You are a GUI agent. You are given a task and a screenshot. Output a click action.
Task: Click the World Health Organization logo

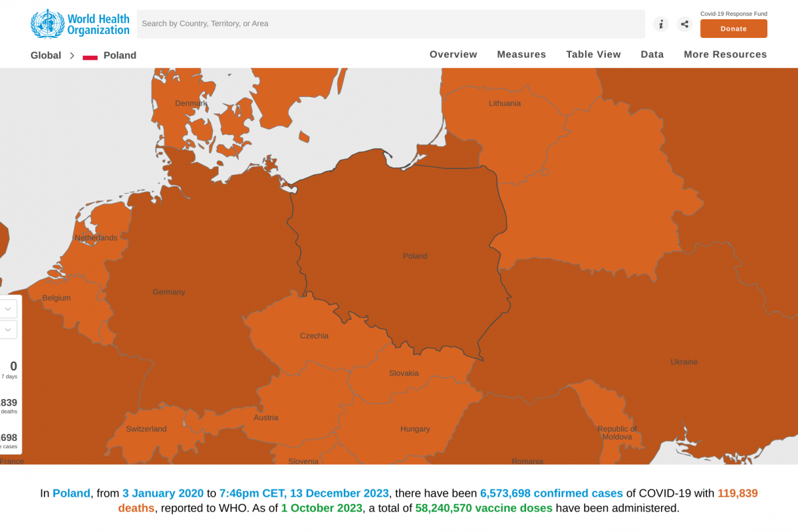point(80,24)
